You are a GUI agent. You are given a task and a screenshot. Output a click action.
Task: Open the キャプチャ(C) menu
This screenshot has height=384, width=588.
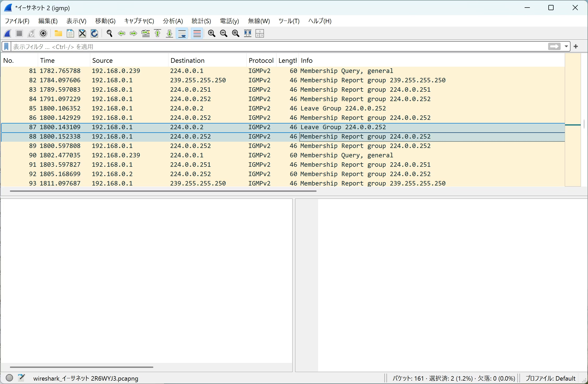pos(139,21)
